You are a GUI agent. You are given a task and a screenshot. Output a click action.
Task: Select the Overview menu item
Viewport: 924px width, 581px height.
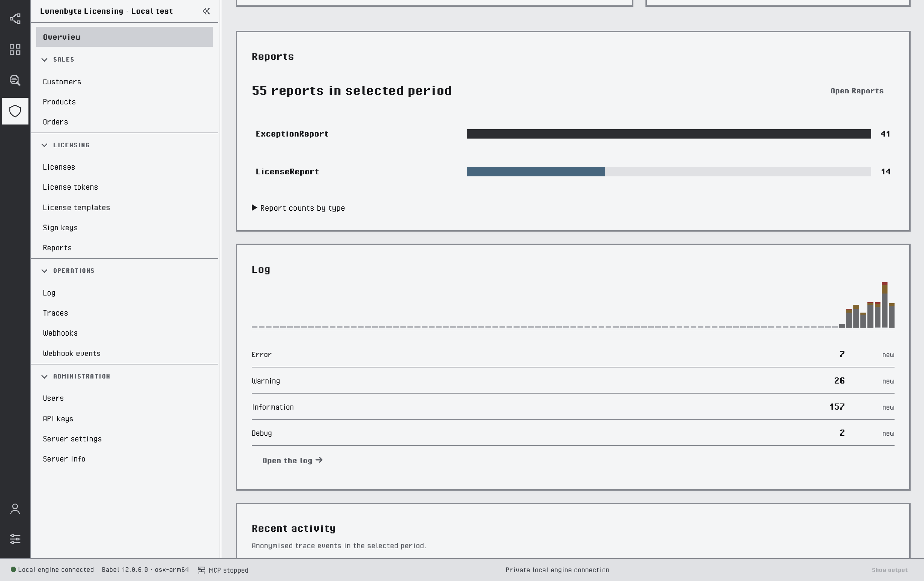[124, 37]
